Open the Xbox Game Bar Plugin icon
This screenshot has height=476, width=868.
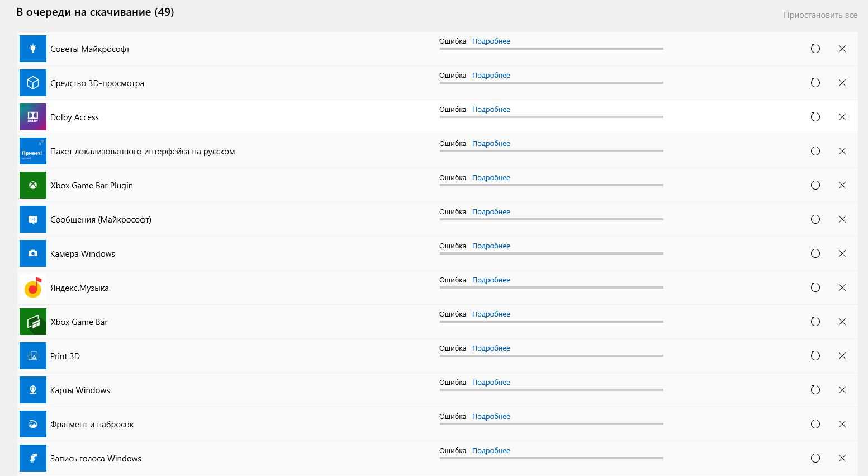pyautogui.click(x=33, y=185)
